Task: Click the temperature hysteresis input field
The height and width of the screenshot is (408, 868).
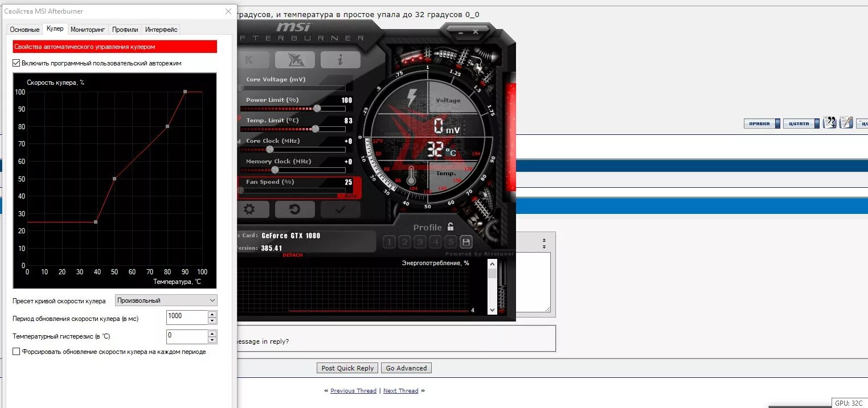Action: pos(187,337)
